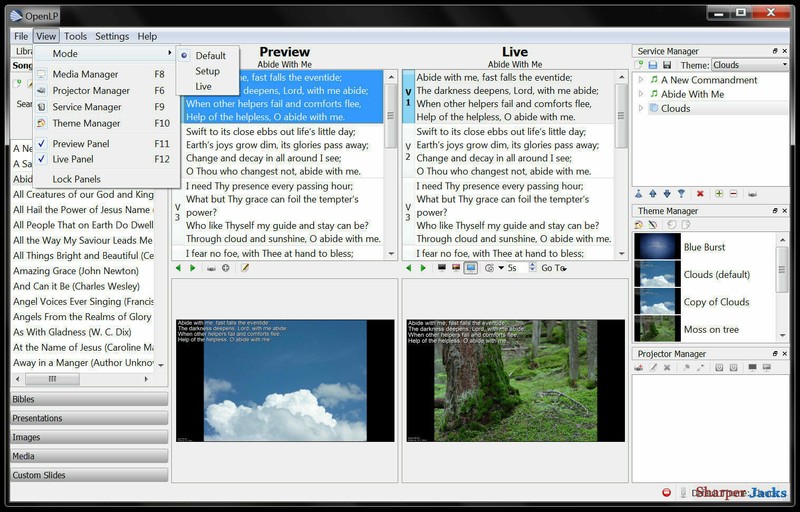Image resolution: width=800 pixels, height=512 pixels.
Task: Add preview item to service icon
Action: click(226, 268)
